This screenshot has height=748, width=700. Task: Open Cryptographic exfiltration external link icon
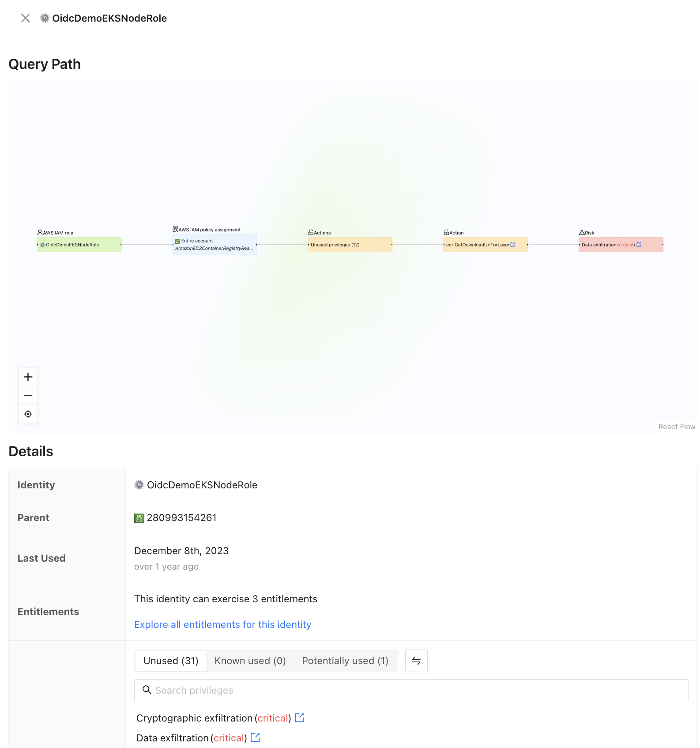[x=300, y=718]
